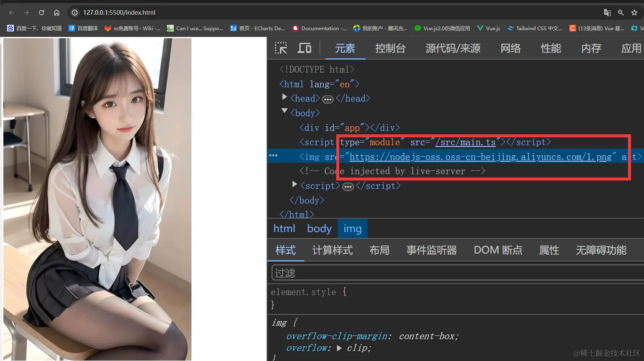The width and height of the screenshot is (644, 361).
Task: Switch to the DOM 断点 pane tab
Action: (498, 251)
